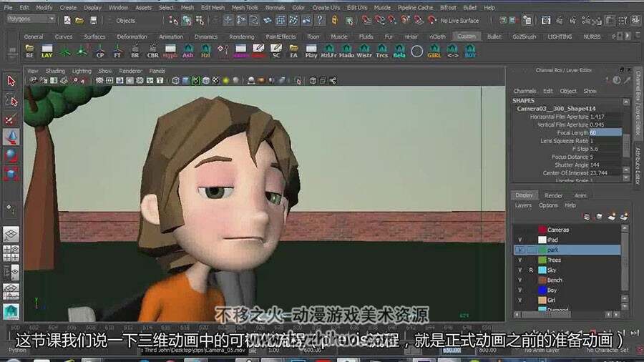Click the Save Scene icon
The height and width of the screenshot is (362, 644).
tap(94, 21)
